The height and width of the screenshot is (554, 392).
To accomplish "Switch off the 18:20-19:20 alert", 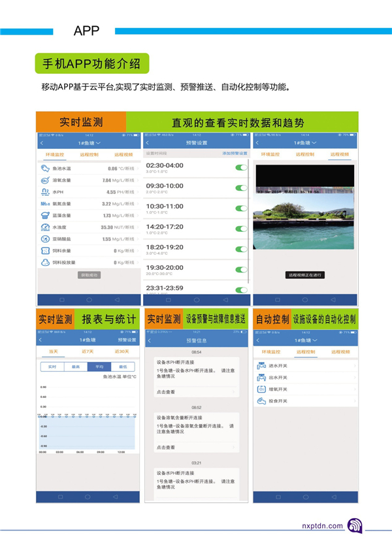I will pyautogui.click(x=242, y=249).
